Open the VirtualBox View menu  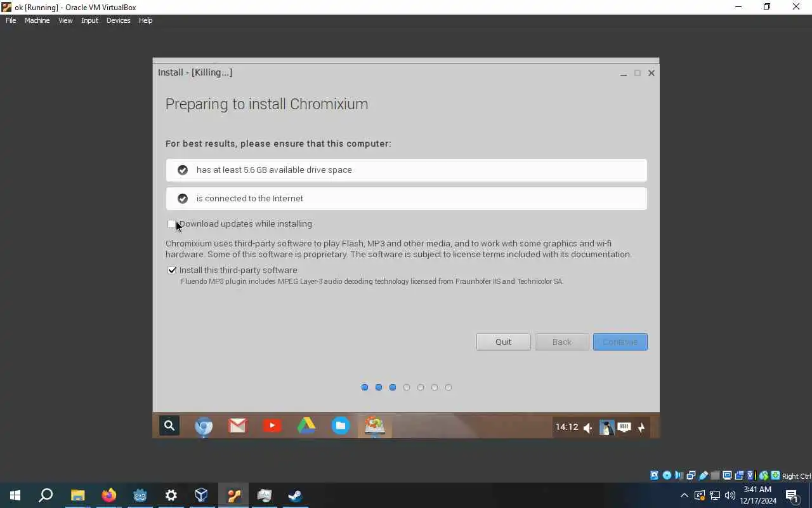pyautogui.click(x=65, y=20)
